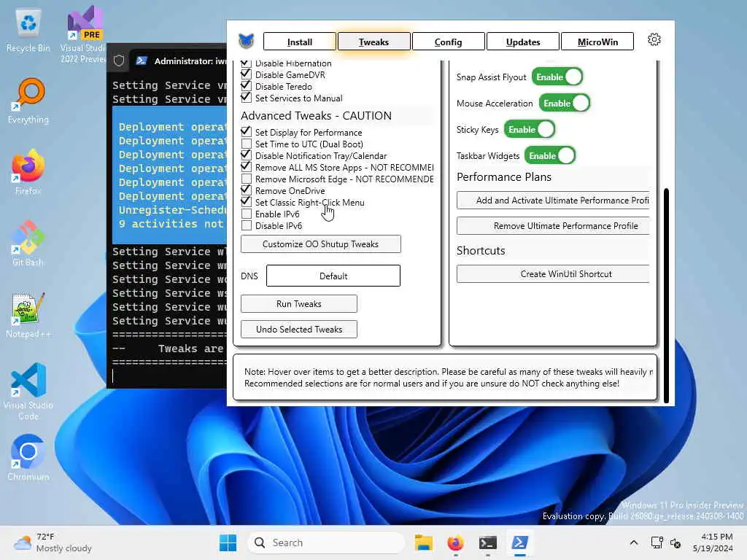Click taskbar Search box

(326, 542)
